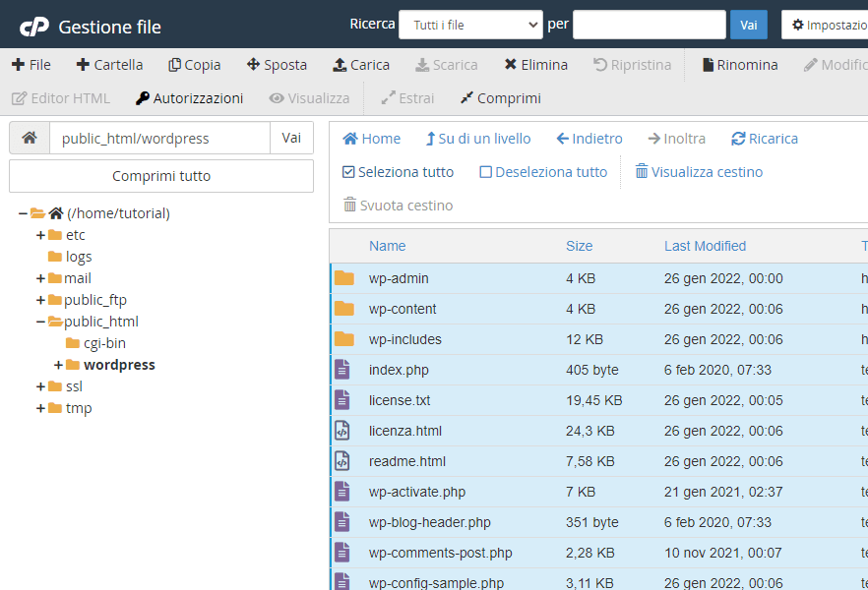Click Ricarica to reload the listing

click(x=765, y=139)
